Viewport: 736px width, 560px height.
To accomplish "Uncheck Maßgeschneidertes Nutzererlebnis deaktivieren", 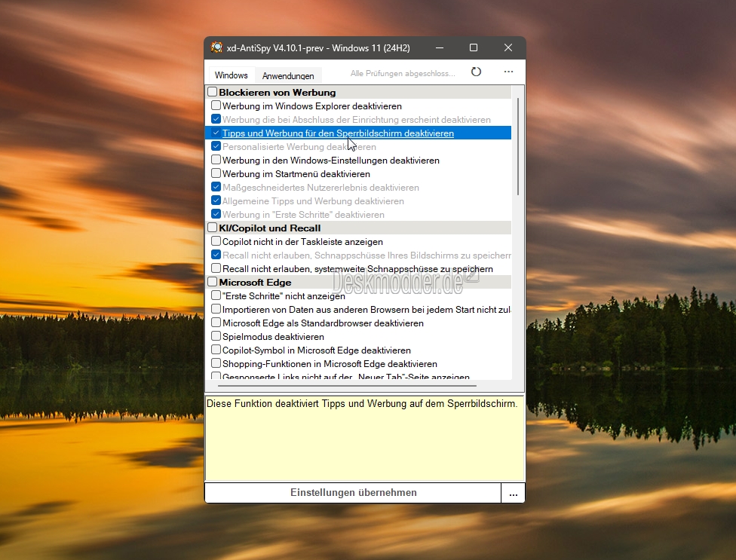I will click(x=216, y=187).
